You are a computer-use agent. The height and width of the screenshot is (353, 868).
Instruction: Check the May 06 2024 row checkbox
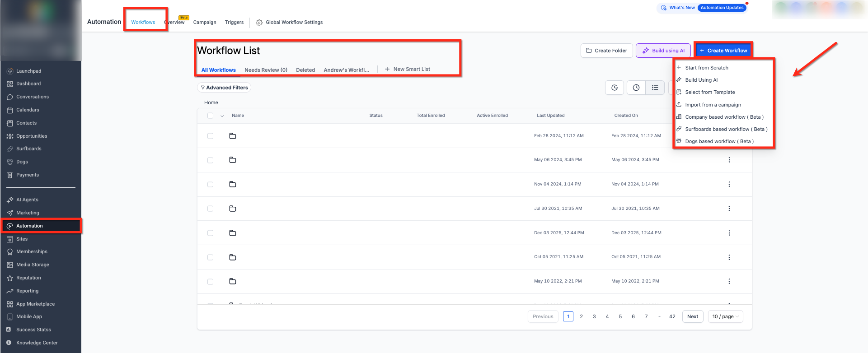(210, 160)
